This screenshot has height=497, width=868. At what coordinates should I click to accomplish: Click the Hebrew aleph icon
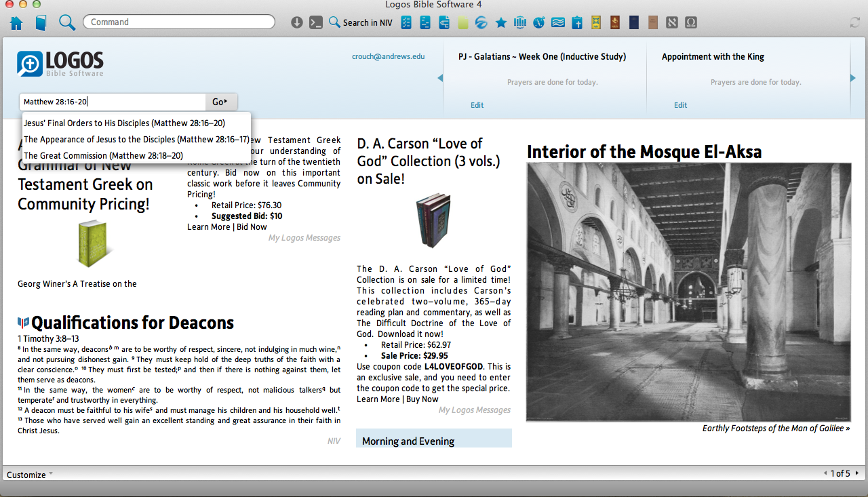pos(672,23)
